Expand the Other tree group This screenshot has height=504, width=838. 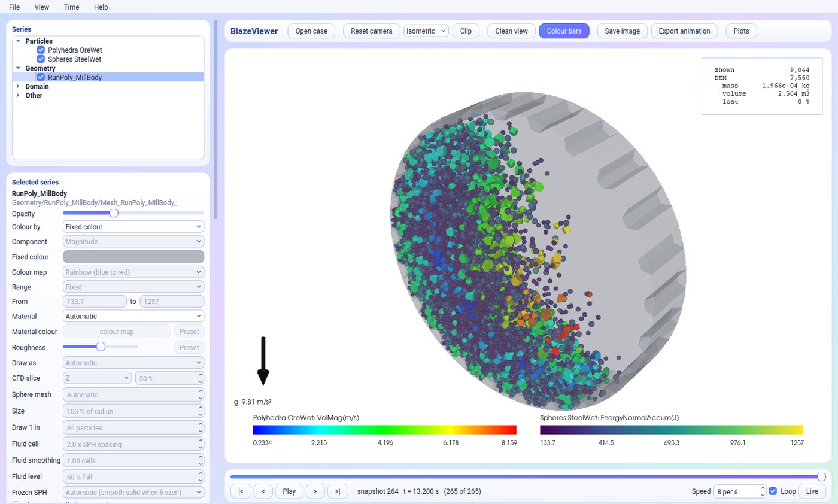[x=18, y=95]
